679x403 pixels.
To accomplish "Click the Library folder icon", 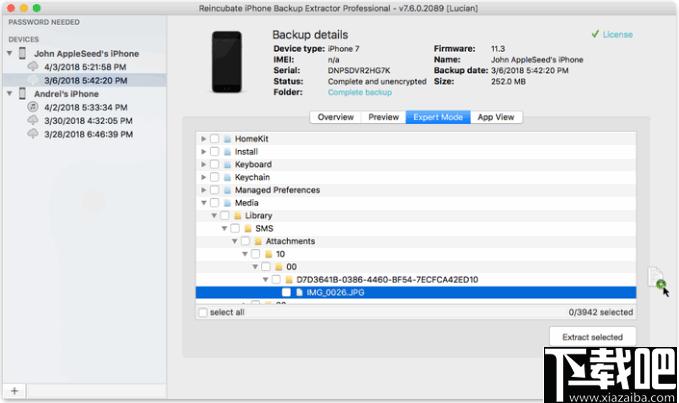I will 237,216.
